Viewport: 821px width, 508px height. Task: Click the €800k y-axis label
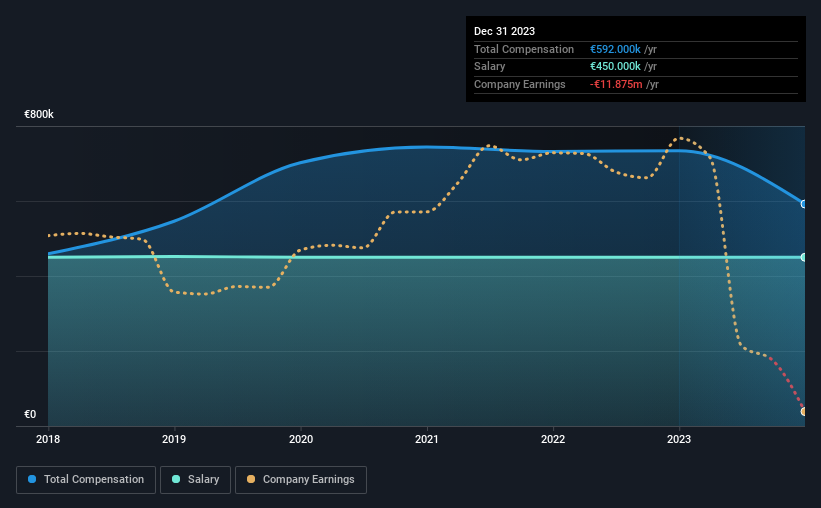pos(39,114)
